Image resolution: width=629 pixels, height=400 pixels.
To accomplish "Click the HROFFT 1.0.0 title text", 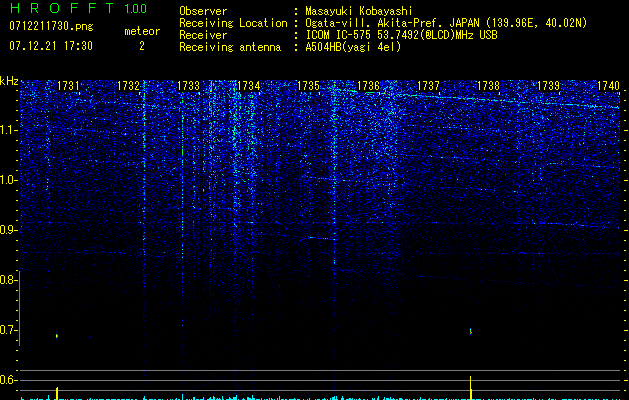I will 78,8.
